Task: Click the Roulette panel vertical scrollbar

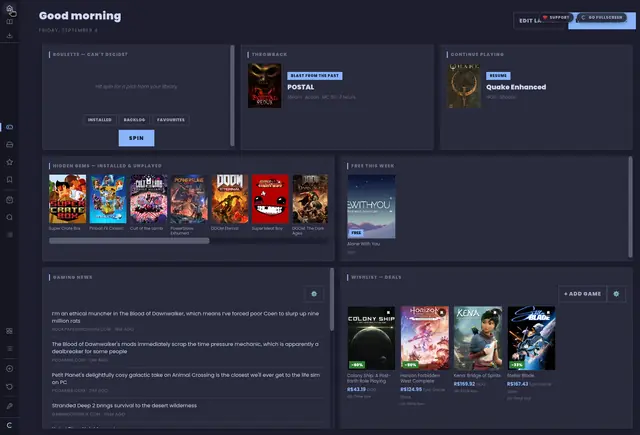Action: click(x=232, y=95)
